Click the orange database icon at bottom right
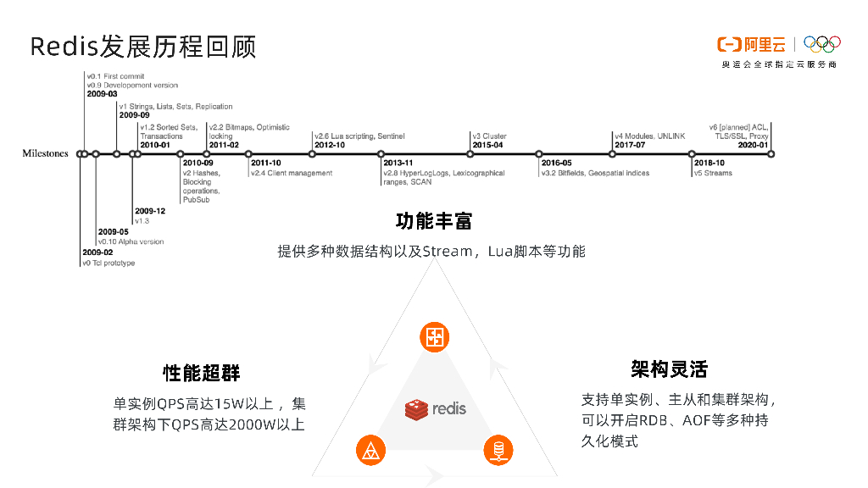868x488 pixels. (498, 451)
